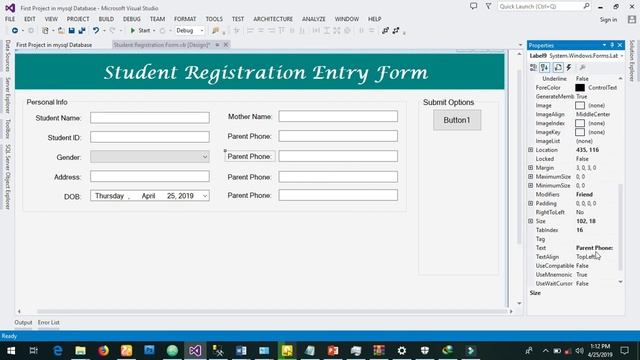This screenshot has width=640, height=360.
Task: Open the DOB date picker dropdown
Action: [205, 196]
